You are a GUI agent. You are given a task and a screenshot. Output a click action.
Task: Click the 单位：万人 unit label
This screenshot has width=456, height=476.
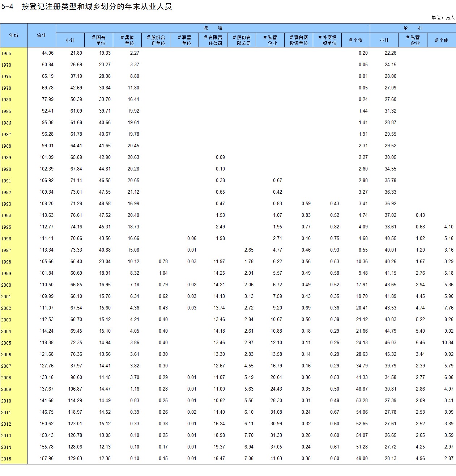coord(443,18)
